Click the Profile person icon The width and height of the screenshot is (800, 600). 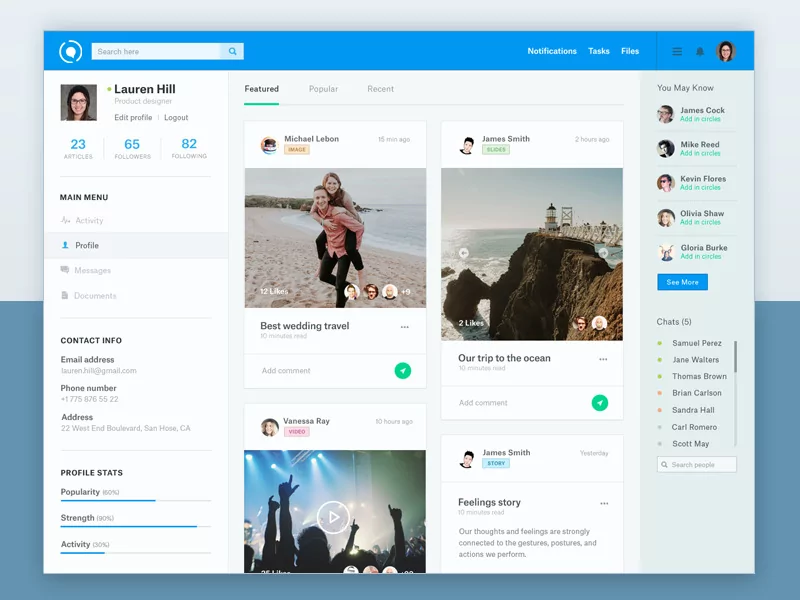coord(65,245)
